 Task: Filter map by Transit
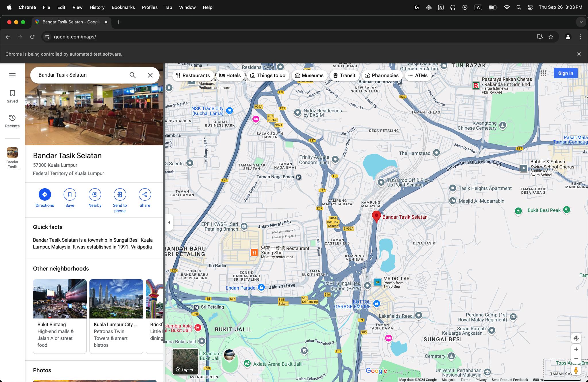coord(345,75)
